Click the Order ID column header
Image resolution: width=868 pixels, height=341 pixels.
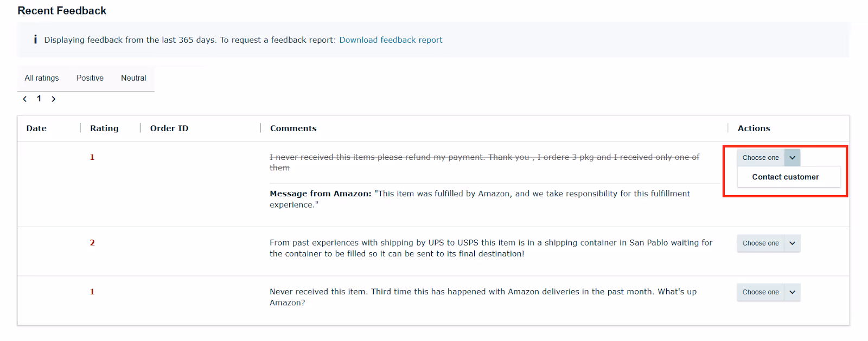[x=169, y=128]
